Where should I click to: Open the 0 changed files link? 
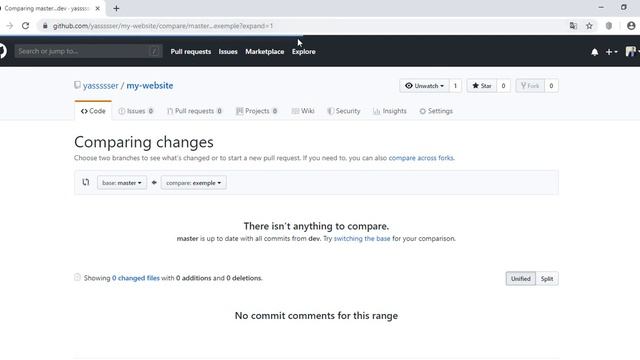[136, 278]
